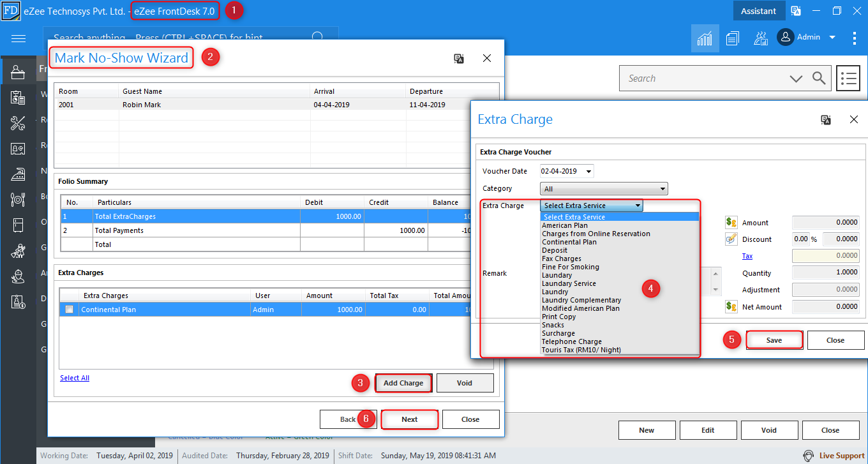Click the Close button in Extra Charge dialog

[x=835, y=340]
